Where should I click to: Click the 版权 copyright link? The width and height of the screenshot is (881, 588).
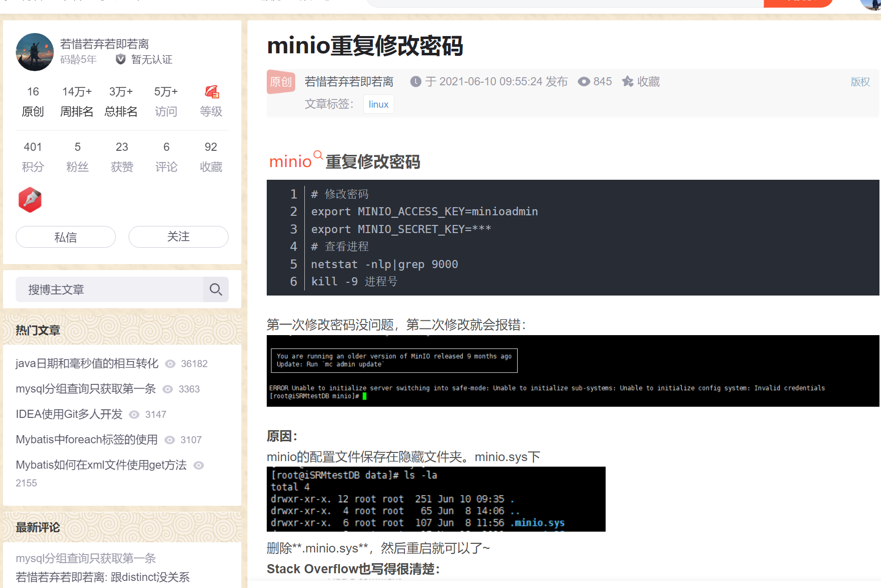860,81
